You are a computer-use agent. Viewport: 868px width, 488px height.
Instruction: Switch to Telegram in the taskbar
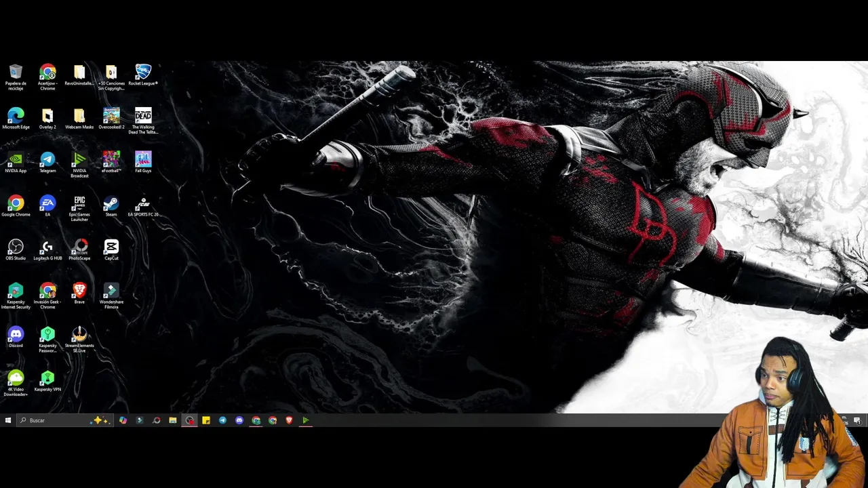click(222, 420)
